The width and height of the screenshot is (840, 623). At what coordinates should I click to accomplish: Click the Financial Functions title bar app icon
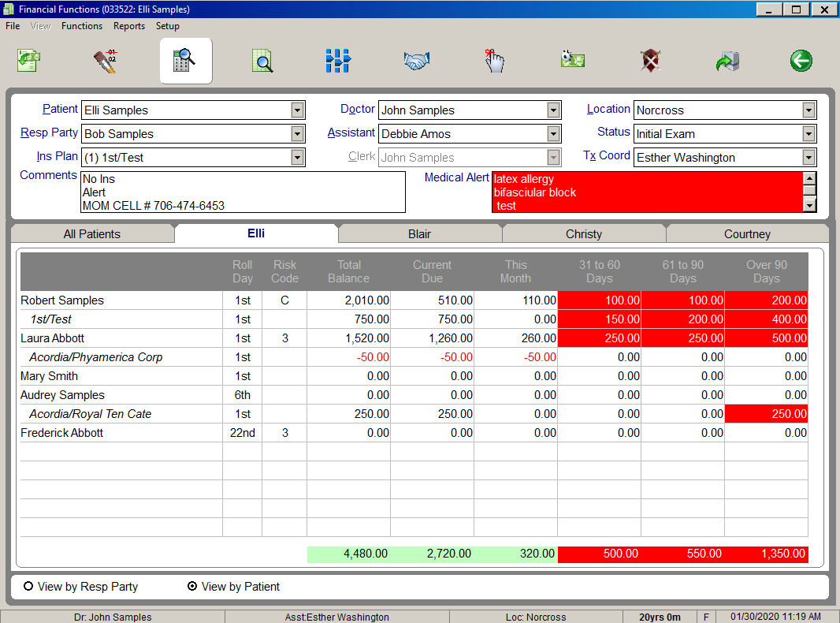(x=9, y=9)
